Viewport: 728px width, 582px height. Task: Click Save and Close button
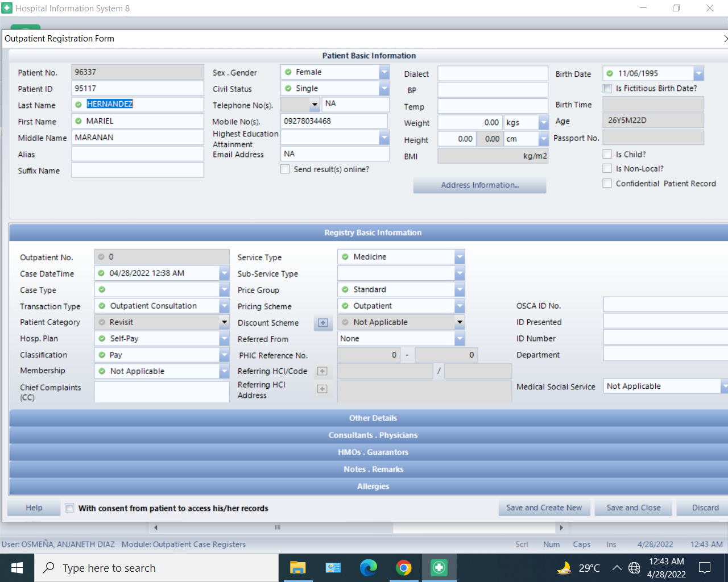click(x=634, y=508)
